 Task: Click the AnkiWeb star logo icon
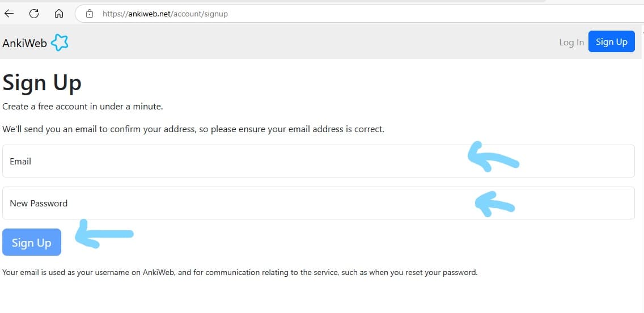pyautogui.click(x=60, y=43)
